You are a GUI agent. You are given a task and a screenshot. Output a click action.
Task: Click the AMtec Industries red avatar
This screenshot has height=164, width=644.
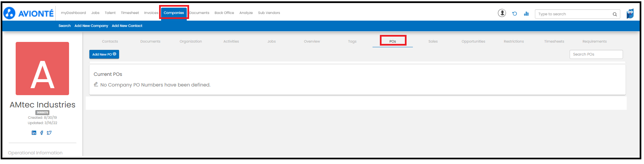tap(42, 69)
